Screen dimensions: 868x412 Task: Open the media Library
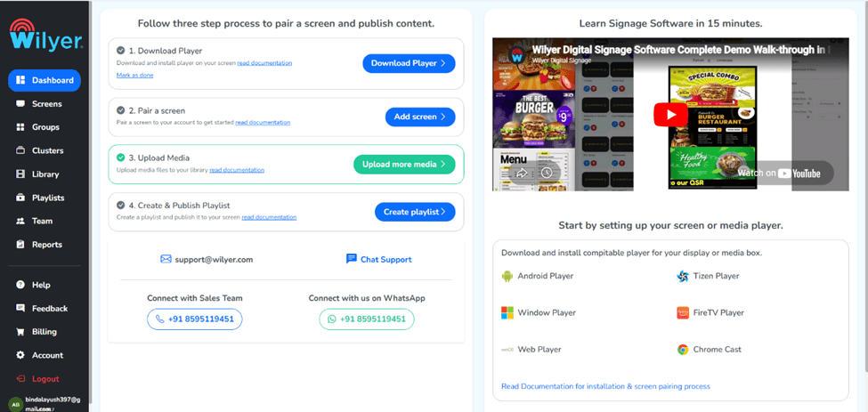[45, 174]
